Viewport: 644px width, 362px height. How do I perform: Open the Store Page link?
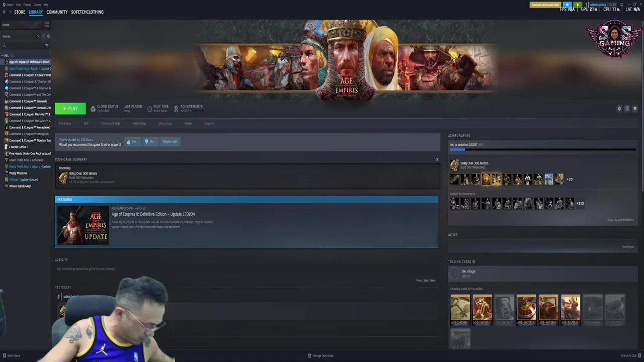click(65, 123)
